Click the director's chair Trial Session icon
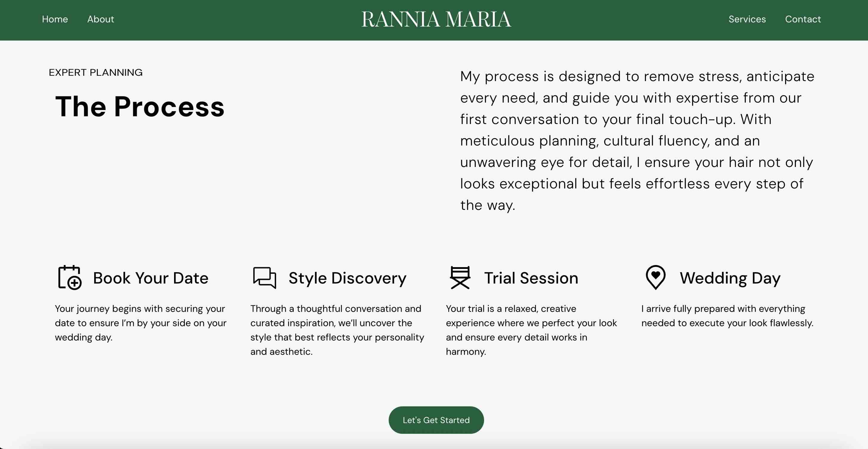The height and width of the screenshot is (449, 868). coord(460,278)
